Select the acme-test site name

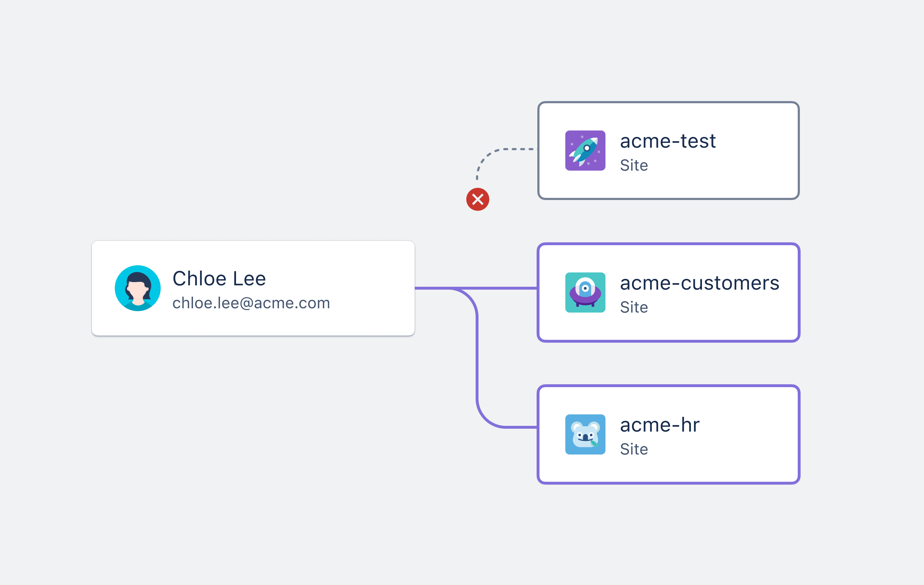tap(668, 141)
